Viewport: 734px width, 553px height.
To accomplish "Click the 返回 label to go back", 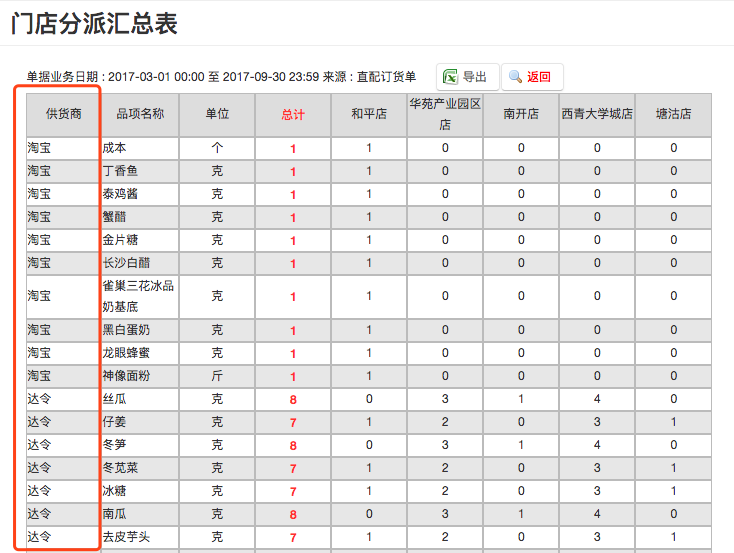I will click(x=539, y=77).
